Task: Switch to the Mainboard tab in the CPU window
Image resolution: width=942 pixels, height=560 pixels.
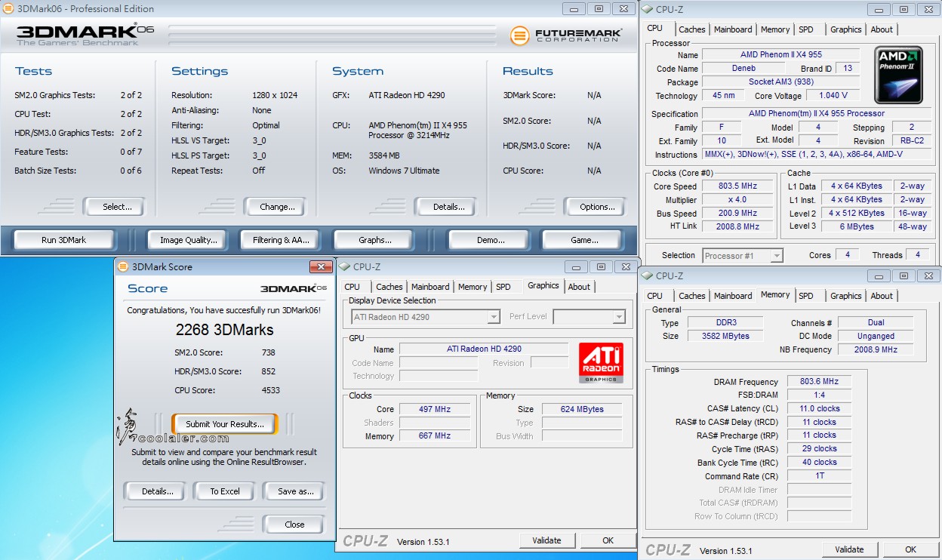Action: pos(733,29)
